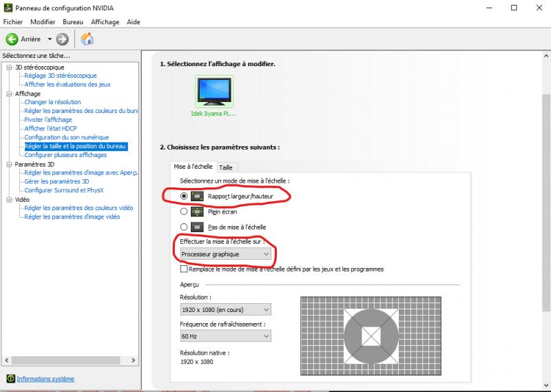Enable Remplace le mode de mise à l'échelle checkbox
The width and height of the screenshot is (551, 392).
(184, 269)
